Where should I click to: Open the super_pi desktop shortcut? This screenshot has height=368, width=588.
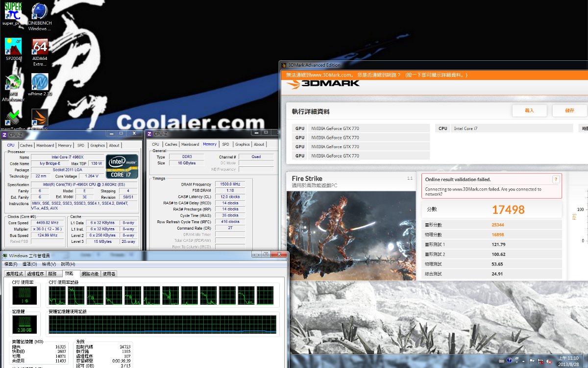click(13, 14)
